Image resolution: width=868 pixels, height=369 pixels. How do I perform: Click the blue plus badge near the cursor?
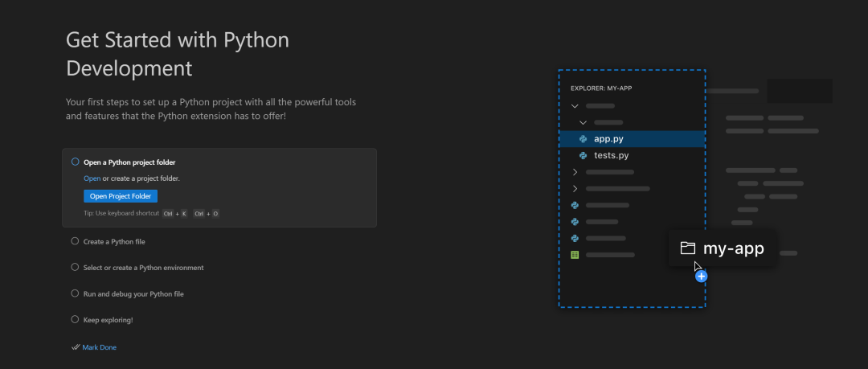[x=702, y=276]
